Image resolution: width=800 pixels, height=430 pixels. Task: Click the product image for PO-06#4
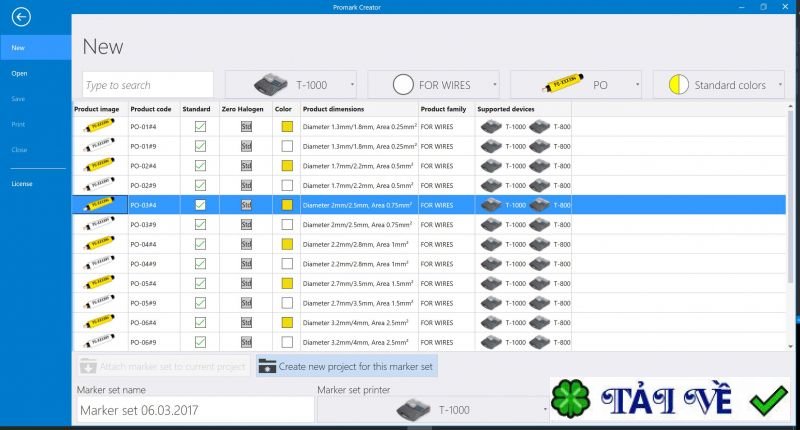pos(99,322)
